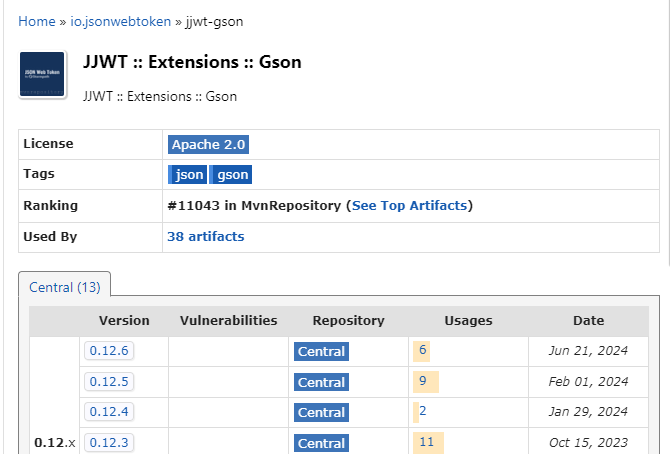
Task: Click the JJWT :: Extensions :: Gson description
Action: coord(160,97)
